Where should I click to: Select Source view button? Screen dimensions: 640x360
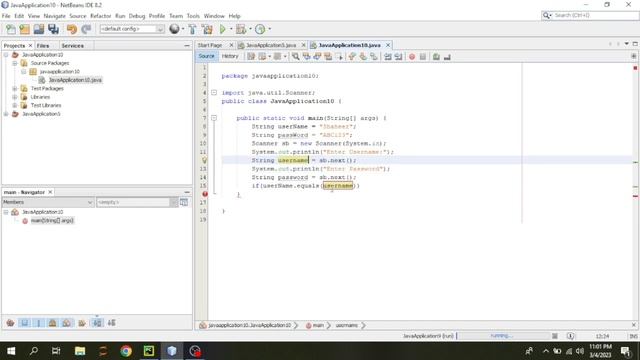point(206,56)
